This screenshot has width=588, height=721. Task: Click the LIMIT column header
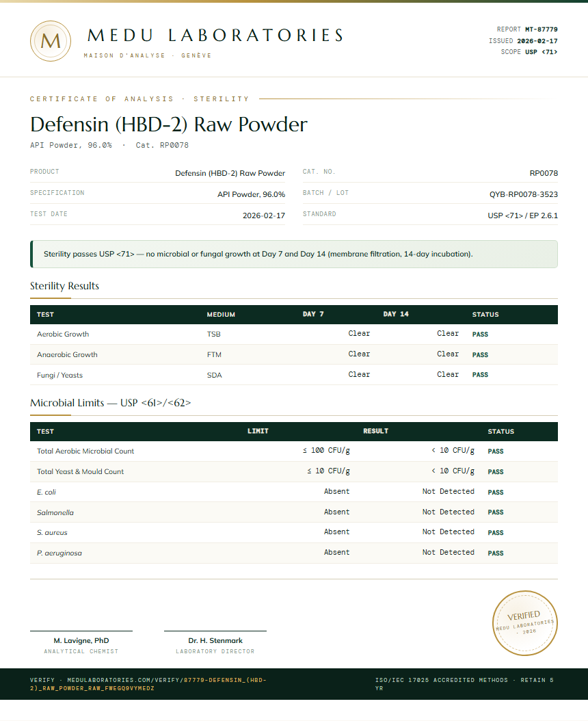point(258,432)
